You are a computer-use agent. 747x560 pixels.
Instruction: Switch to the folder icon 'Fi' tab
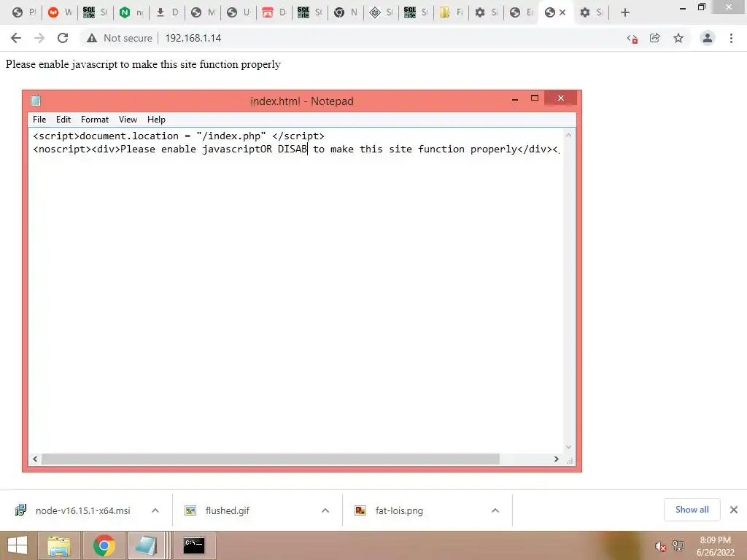(x=451, y=12)
